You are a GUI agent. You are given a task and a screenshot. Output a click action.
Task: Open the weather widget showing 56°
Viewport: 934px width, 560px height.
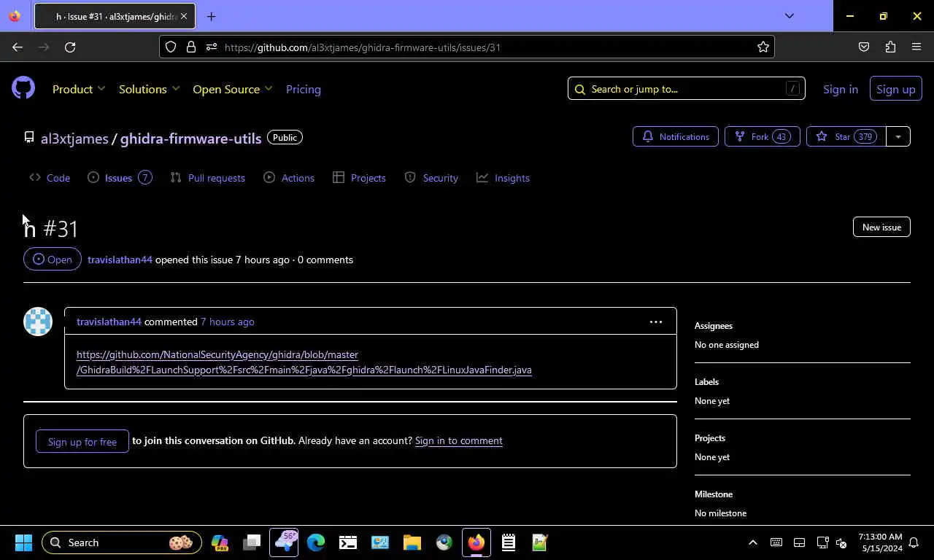click(284, 542)
